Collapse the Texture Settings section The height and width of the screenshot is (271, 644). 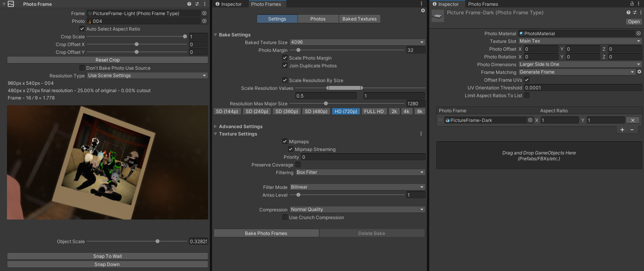pyautogui.click(x=216, y=134)
